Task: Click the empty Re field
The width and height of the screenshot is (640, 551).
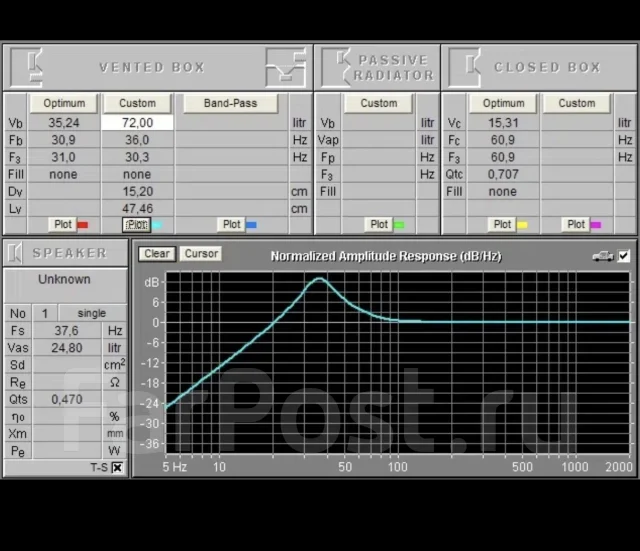Action: (x=67, y=382)
